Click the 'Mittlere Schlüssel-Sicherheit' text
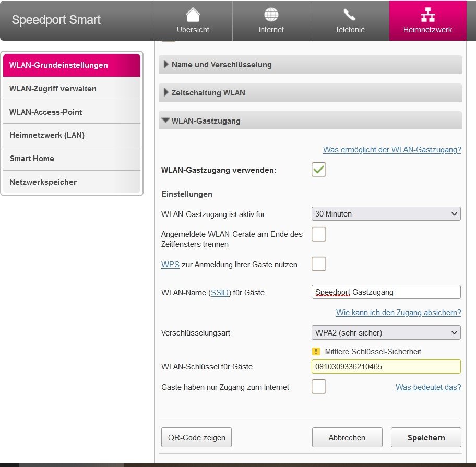476x467 pixels. tap(373, 351)
